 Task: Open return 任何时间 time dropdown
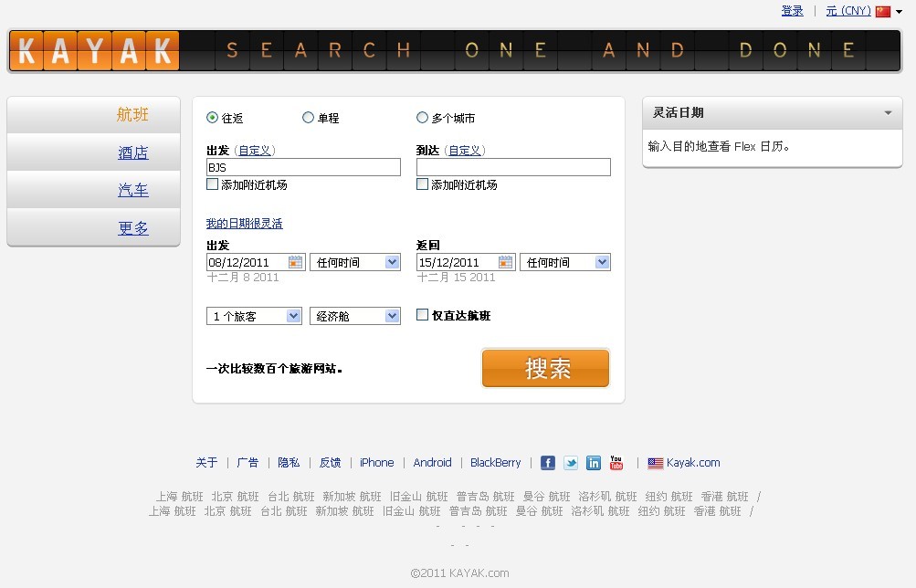click(565, 262)
